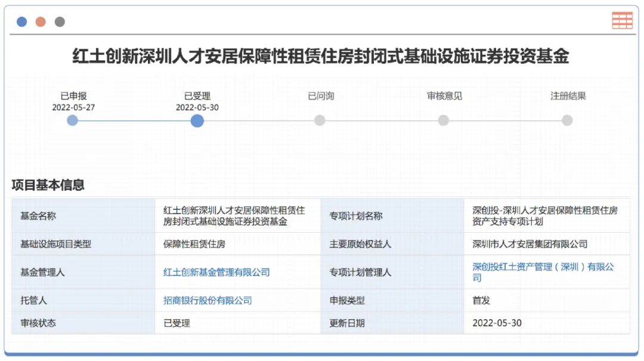Viewport: 644px width, 361px height.
Task: Click the blue window dot
Action: coord(22,22)
